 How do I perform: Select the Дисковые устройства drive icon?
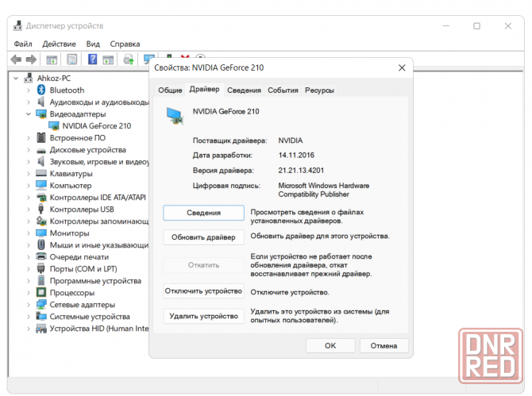point(41,151)
